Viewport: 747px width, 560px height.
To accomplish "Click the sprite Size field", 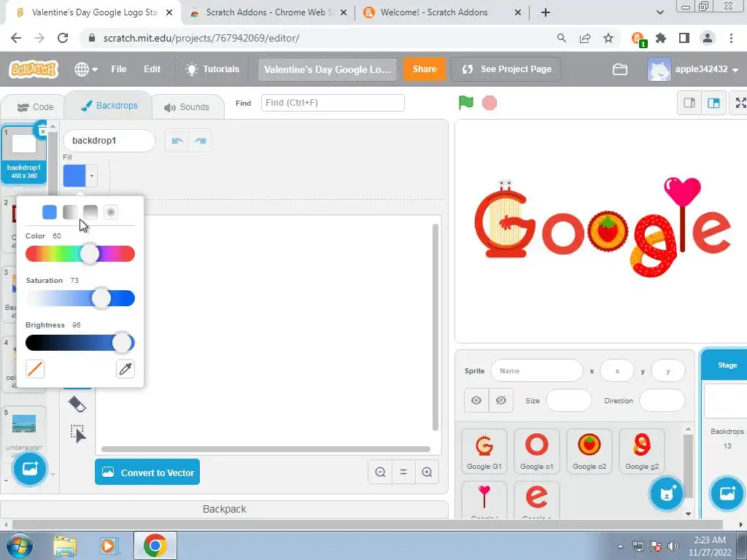I will tap(569, 400).
